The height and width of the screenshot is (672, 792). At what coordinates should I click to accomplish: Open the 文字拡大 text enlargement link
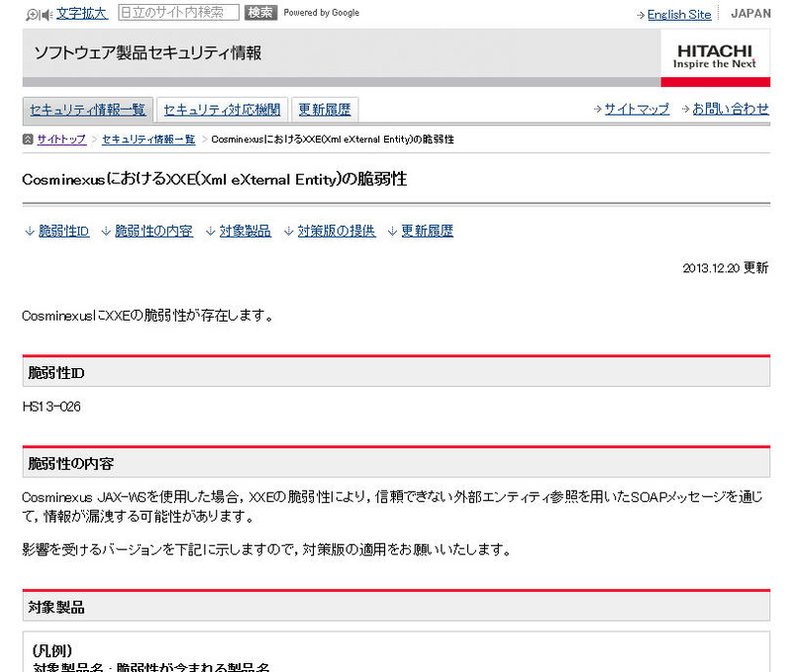click(x=81, y=13)
